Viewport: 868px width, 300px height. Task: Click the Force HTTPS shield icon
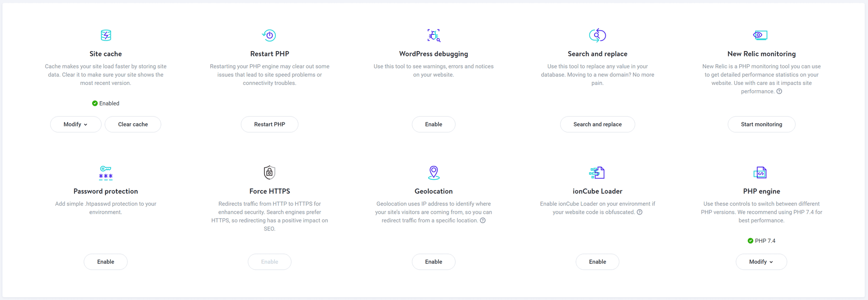[x=269, y=172]
